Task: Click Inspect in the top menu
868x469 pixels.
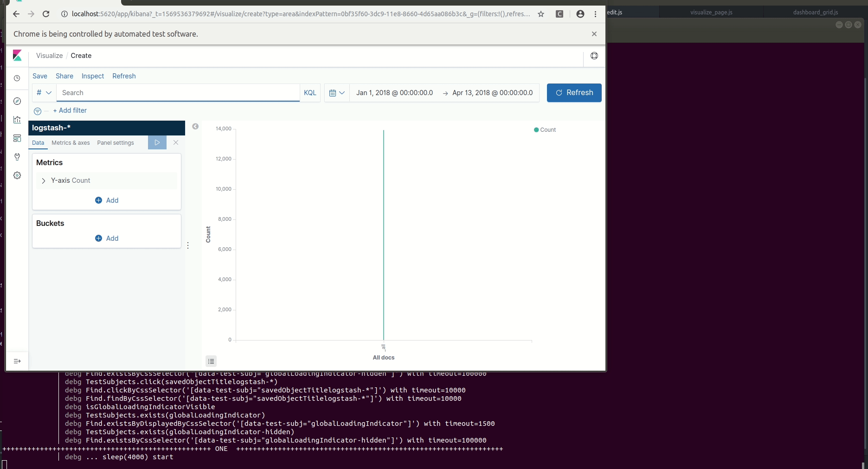Action: click(93, 76)
